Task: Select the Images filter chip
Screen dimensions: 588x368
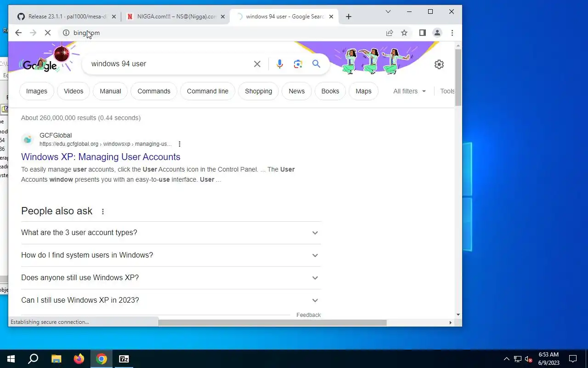Action: coord(37,91)
